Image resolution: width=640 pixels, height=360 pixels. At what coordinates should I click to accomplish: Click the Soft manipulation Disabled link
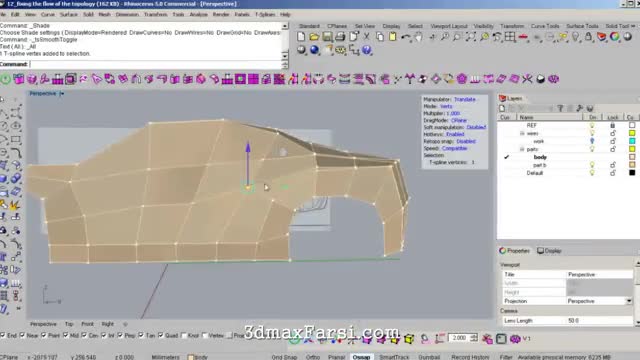(x=476, y=127)
